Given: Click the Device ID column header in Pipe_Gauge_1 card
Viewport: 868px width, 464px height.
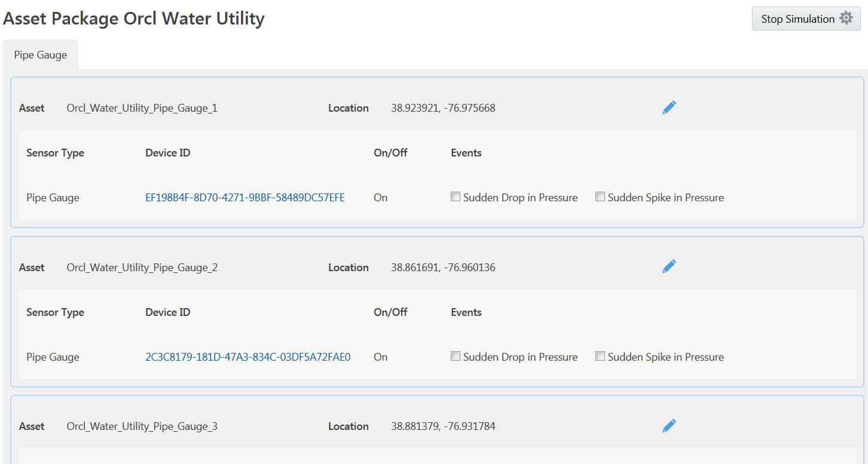Looking at the screenshot, I should point(168,153).
